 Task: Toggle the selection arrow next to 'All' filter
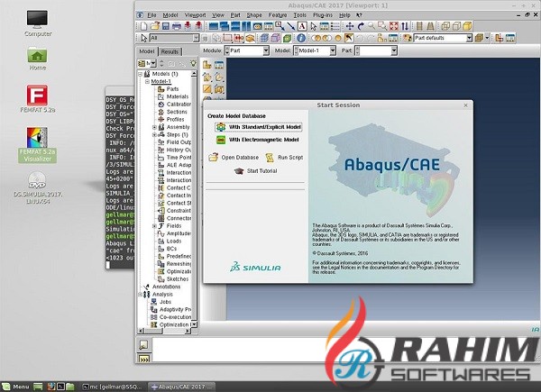click(144, 38)
